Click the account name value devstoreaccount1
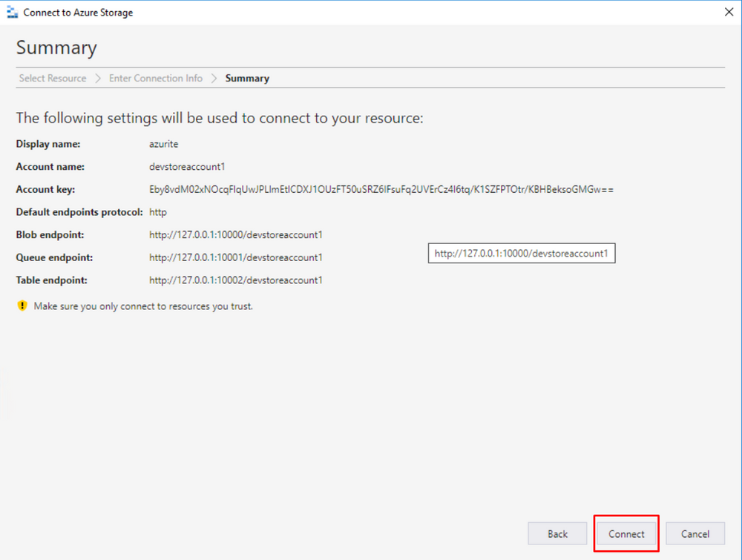Image resolution: width=742 pixels, height=560 pixels. click(x=187, y=166)
